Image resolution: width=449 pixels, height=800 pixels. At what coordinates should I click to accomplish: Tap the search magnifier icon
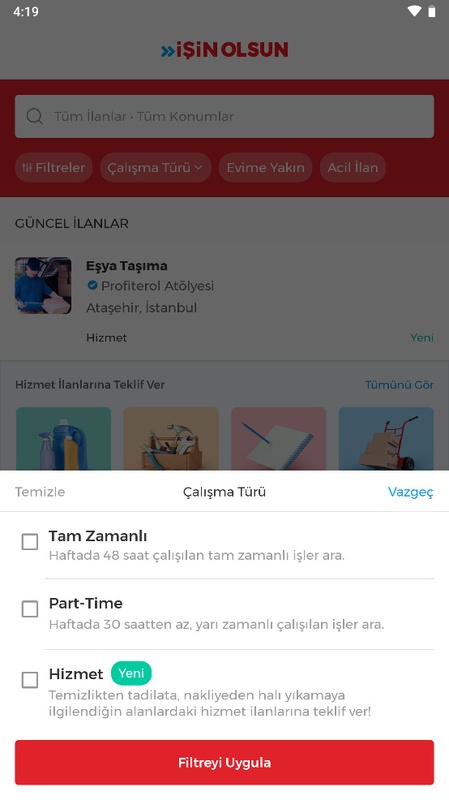pos(34,116)
